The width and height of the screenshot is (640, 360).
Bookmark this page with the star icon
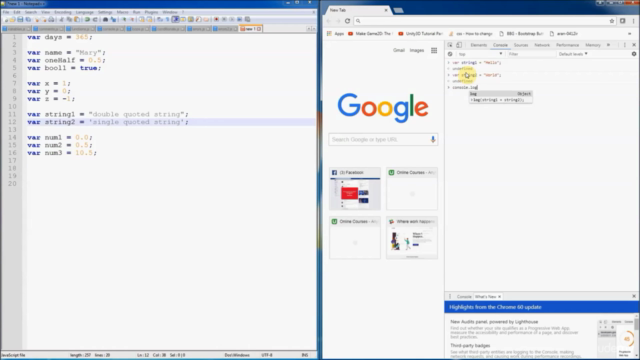click(x=611, y=21)
